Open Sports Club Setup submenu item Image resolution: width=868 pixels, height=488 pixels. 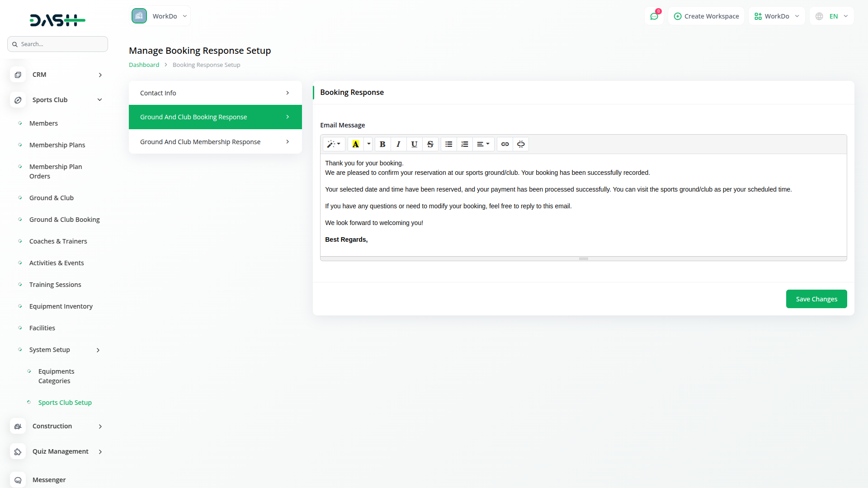65,403
